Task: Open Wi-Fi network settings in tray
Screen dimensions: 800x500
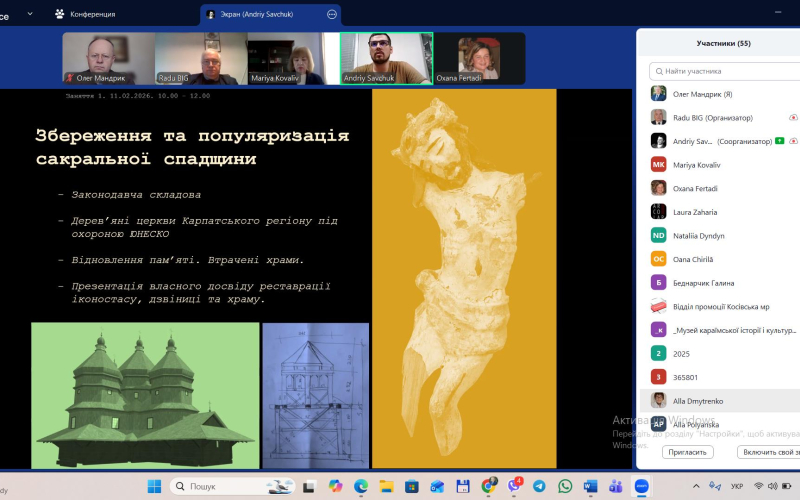Action: click(759, 486)
